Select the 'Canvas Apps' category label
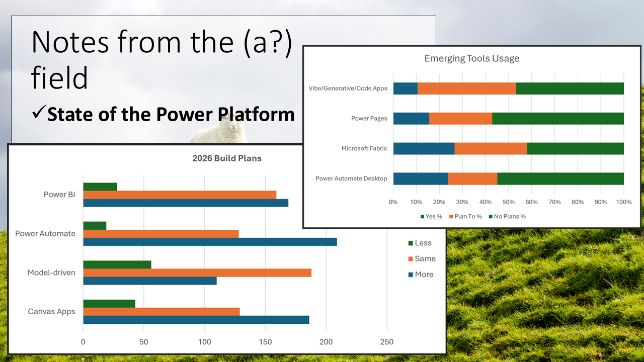The height and width of the screenshot is (362, 644). click(x=51, y=312)
